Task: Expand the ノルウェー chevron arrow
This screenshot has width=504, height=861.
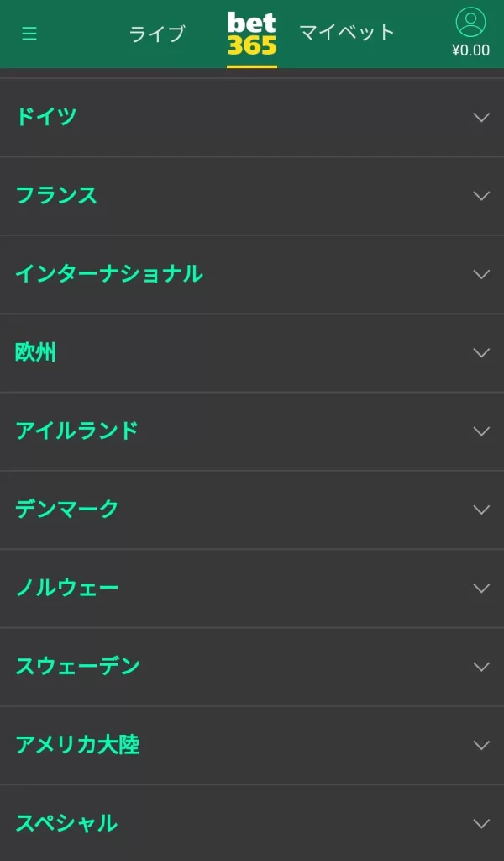Action: click(481, 588)
